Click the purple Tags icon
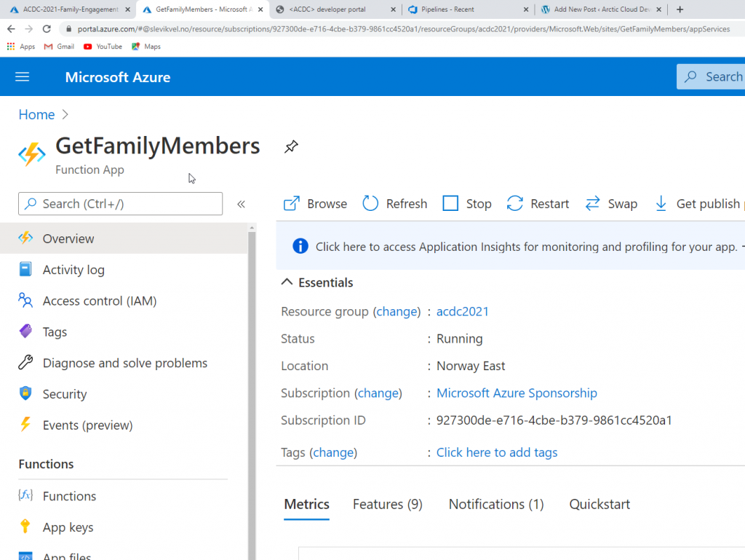 click(25, 331)
